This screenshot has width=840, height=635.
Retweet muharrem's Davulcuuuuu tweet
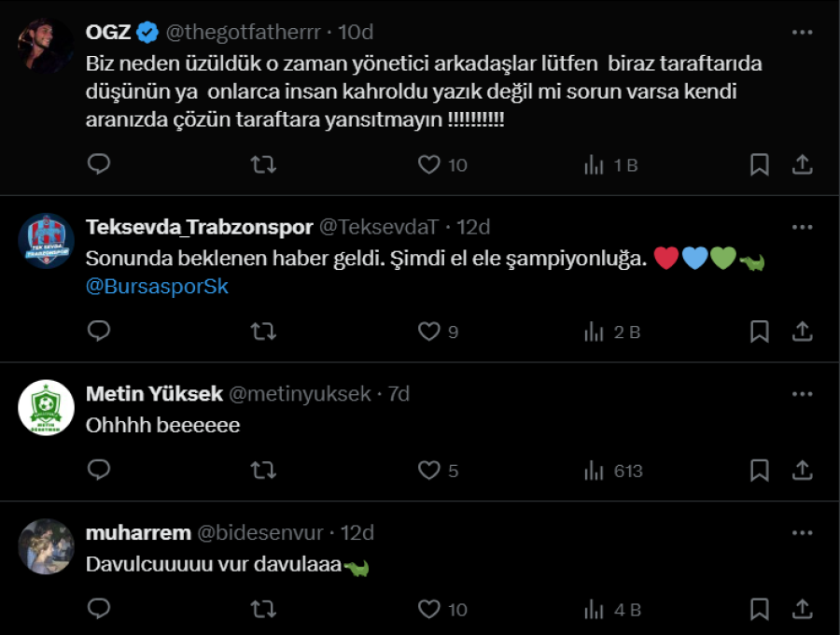263,610
